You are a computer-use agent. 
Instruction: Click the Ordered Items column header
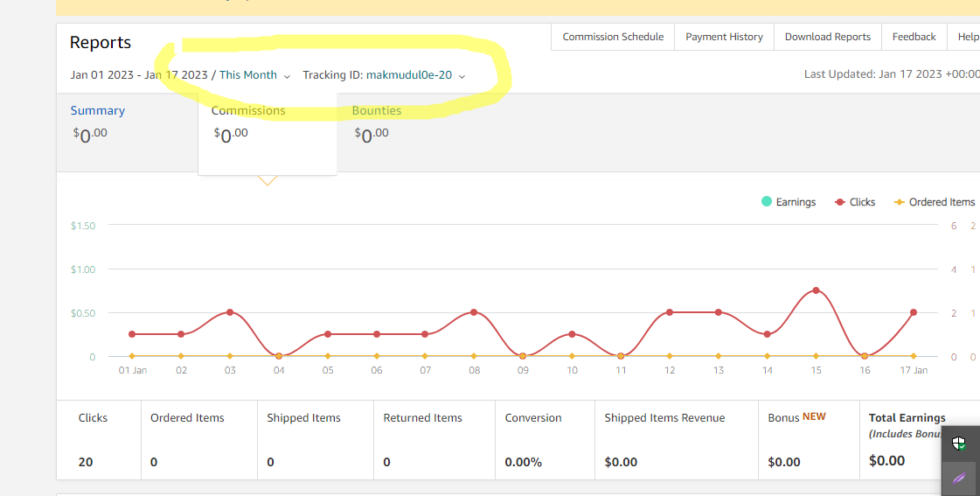187,418
